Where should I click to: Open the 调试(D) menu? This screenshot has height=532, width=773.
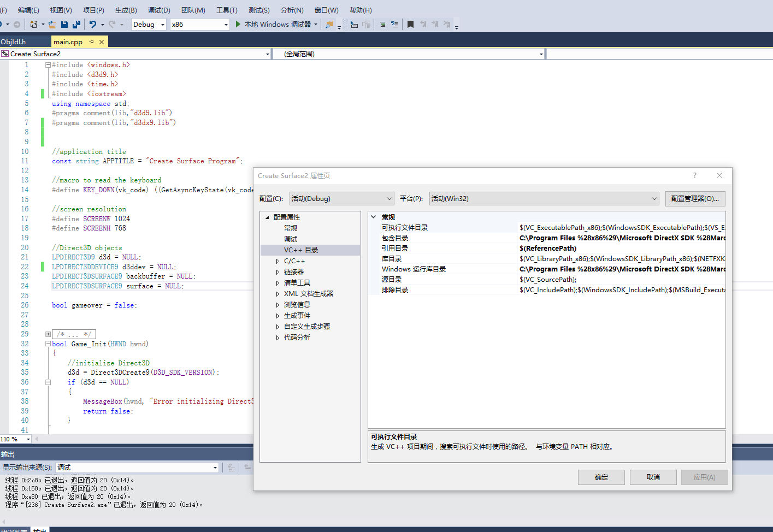pos(159,10)
